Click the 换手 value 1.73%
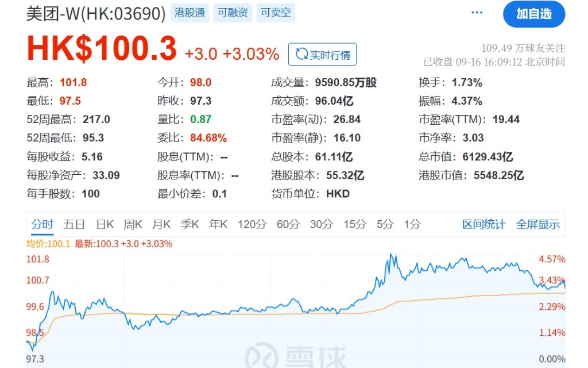 [x=467, y=82]
